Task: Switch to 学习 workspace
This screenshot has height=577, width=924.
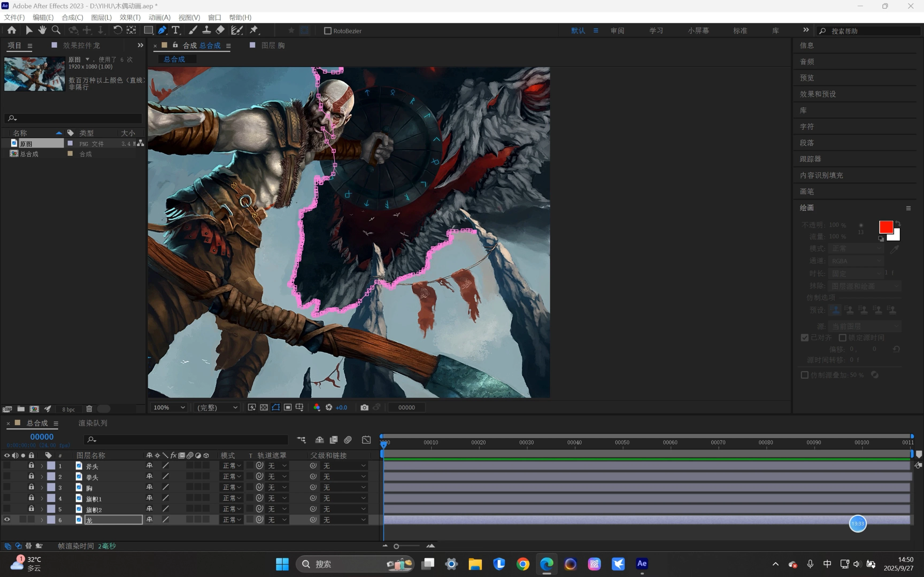Action: coord(656,30)
